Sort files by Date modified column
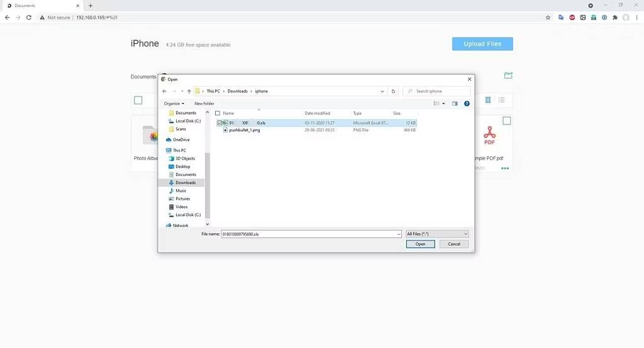 coord(317,113)
